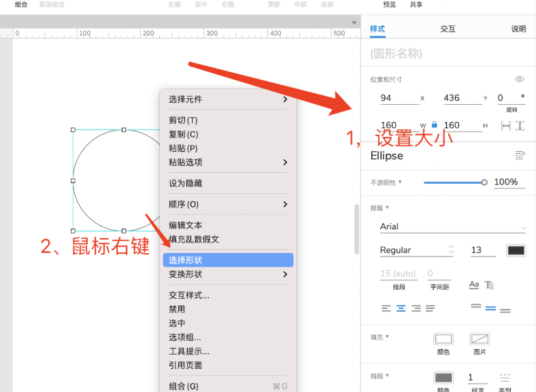Click fit height to text icon
This screenshot has height=392, width=536.
pos(520,125)
